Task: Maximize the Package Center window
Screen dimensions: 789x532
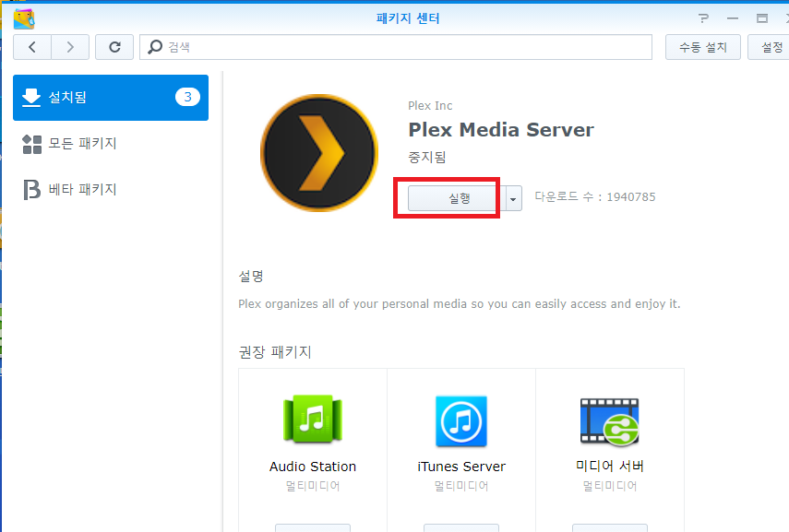Action: tap(762, 18)
